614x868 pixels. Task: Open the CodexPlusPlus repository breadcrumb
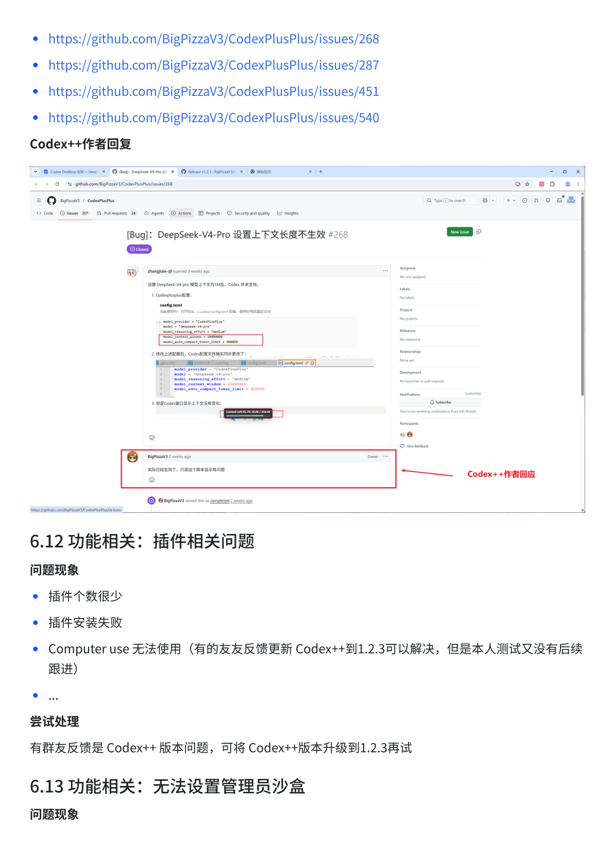point(101,201)
